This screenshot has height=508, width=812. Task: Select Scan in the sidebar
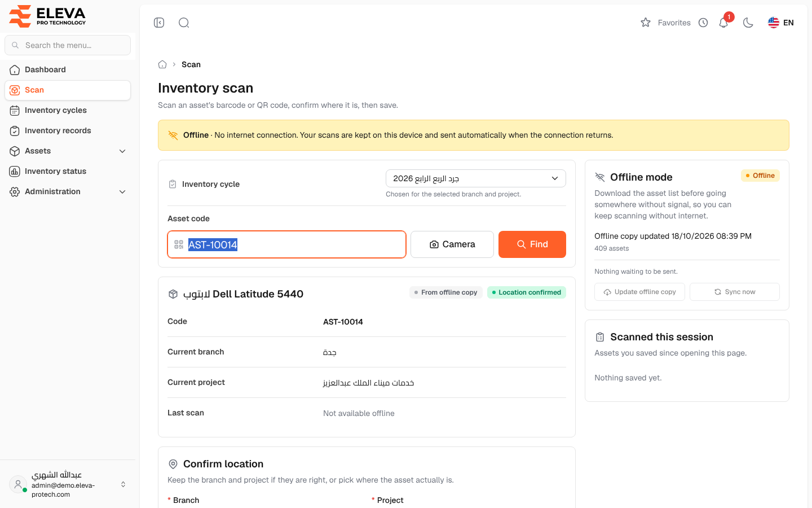pyautogui.click(x=68, y=90)
